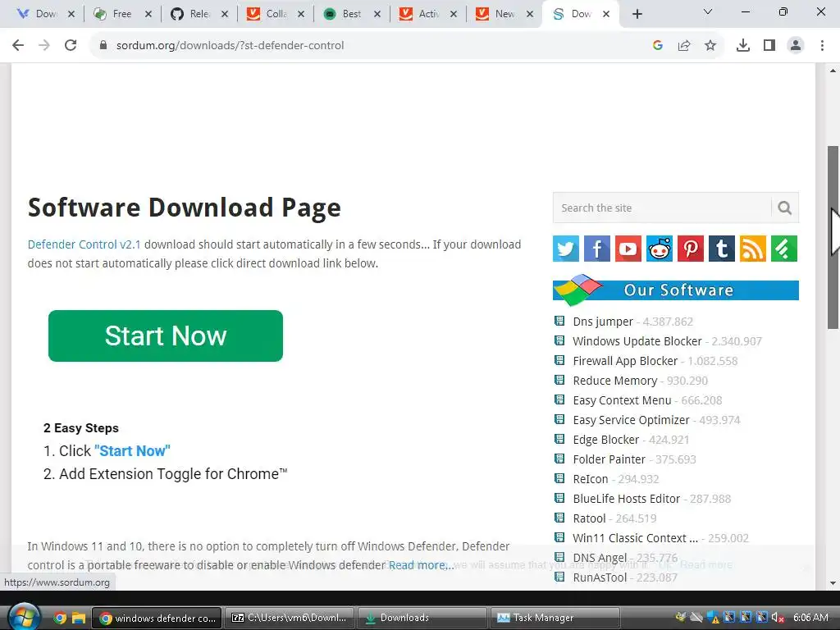This screenshot has height=630, width=840.
Task: Close the 'Best' tab
Action: click(x=377, y=14)
